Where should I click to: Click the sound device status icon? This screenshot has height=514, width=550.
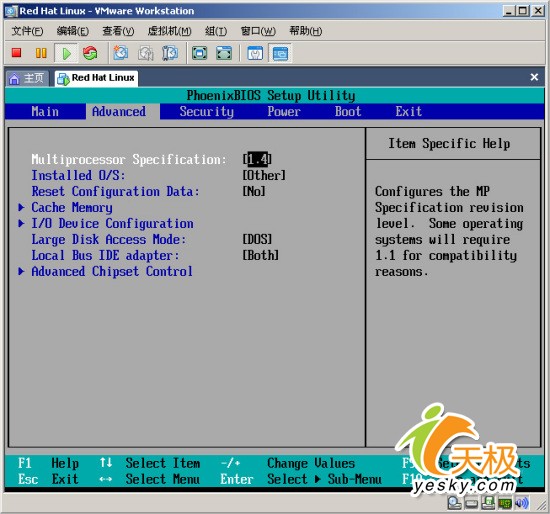(x=521, y=503)
